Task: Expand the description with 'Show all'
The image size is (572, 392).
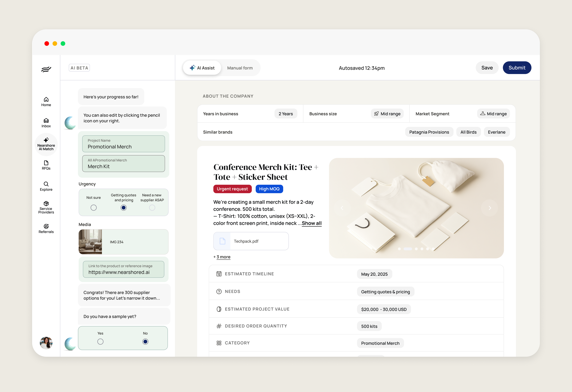Action: (x=312, y=223)
